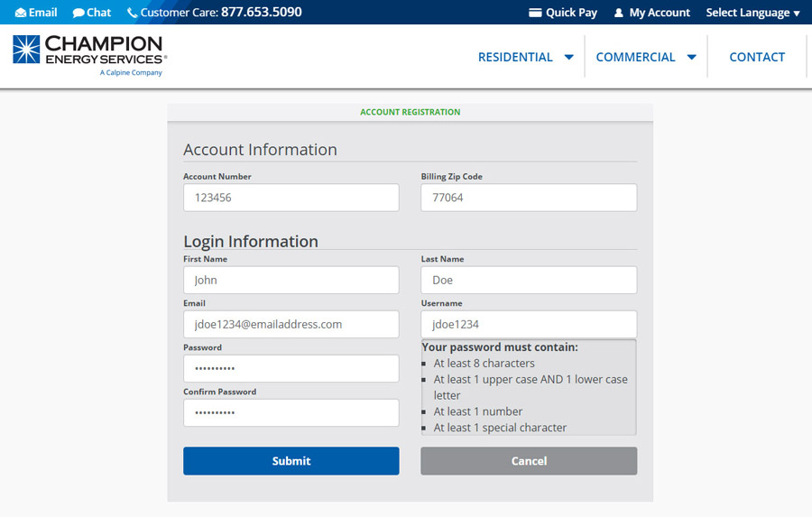Click the Email envelope icon

click(21, 13)
